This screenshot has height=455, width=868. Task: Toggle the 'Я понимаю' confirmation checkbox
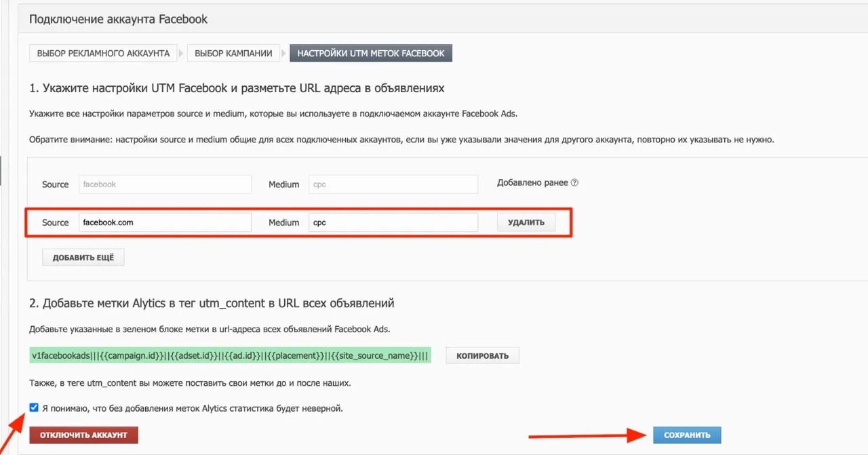pos(35,408)
